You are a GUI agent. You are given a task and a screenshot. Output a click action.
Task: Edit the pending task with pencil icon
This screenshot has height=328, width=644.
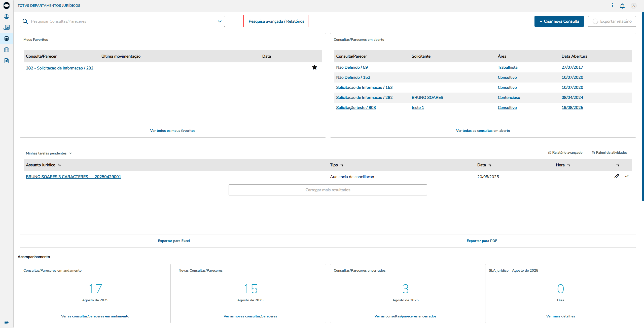(x=617, y=176)
